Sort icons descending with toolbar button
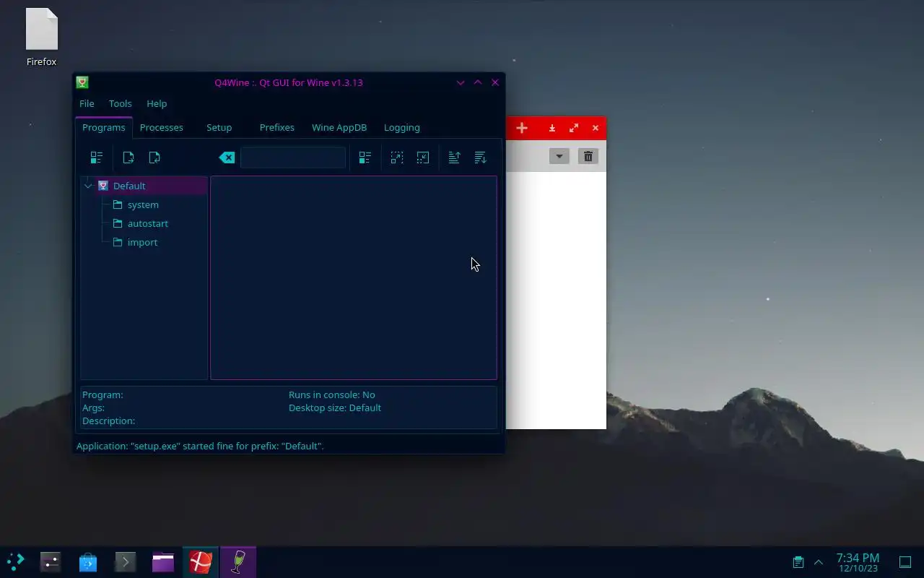This screenshot has height=578, width=924. point(480,158)
